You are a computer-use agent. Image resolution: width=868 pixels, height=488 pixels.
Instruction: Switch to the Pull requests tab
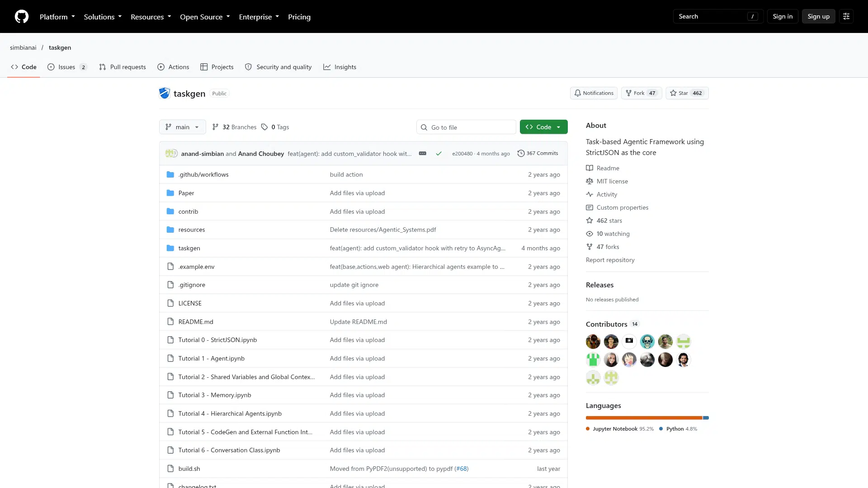[123, 67]
